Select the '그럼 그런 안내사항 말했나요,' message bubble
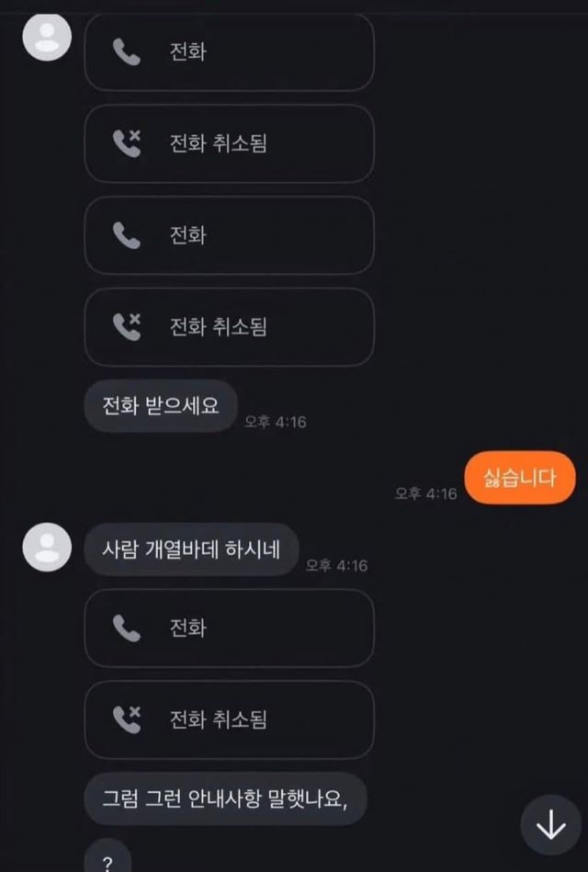This screenshot has width=588, height=872. (x=226, y=798)
